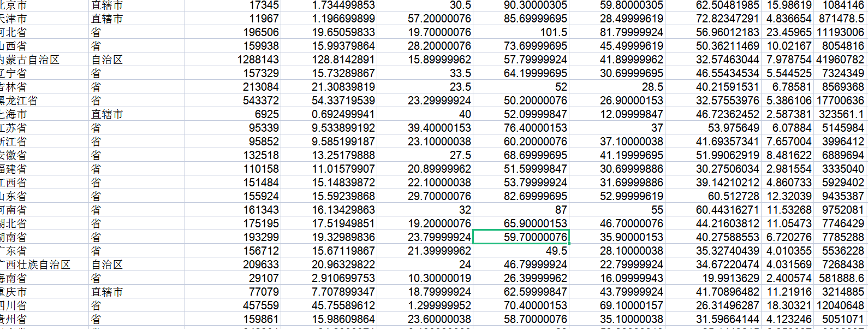Click the cell with value 40

click(425, 114)
